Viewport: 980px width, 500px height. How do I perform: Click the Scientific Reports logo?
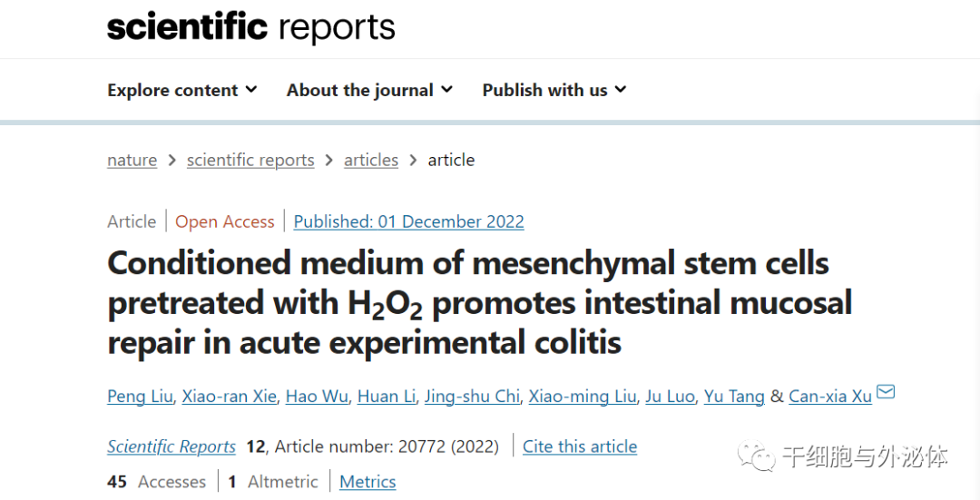click(251, 27)
